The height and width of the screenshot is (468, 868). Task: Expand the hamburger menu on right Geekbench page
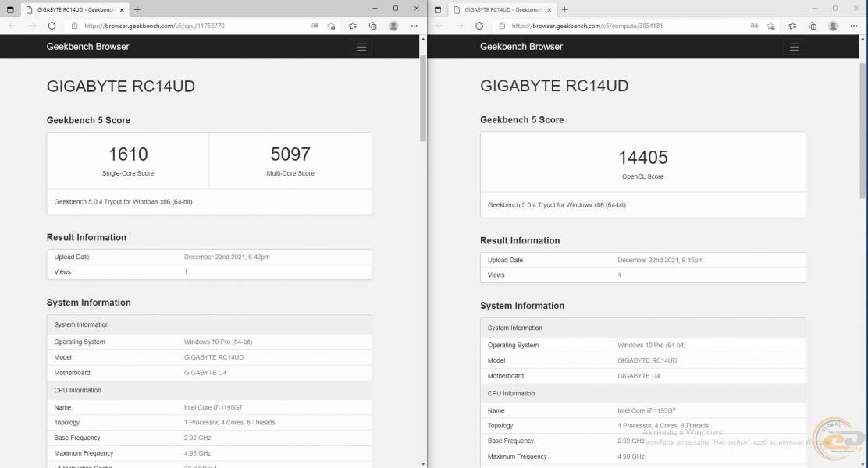[795, 47]
